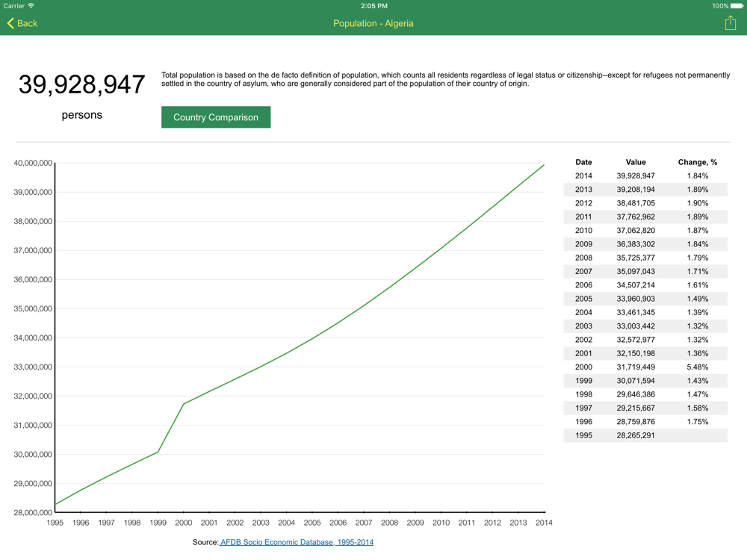Select the 2014 row in the table
Viewport: 747px width, 560px height.
pos(645,176)
